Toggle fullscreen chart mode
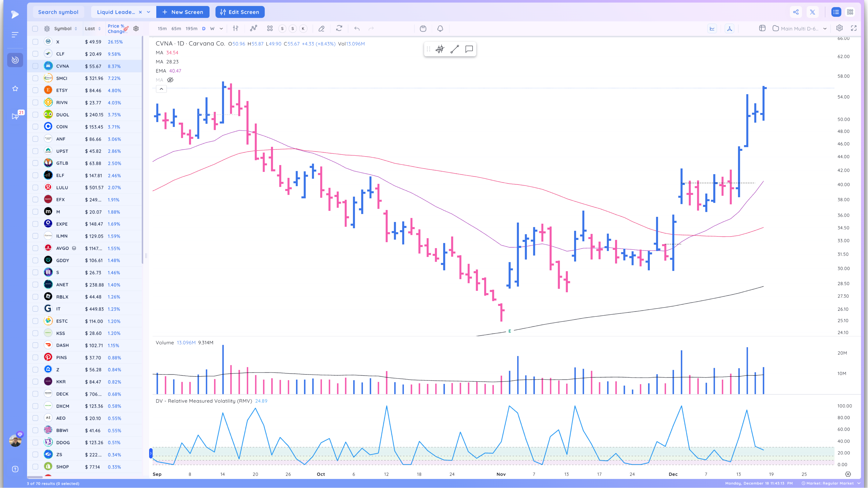The width and height of the screenshot is (868, 488). pos(854,28)
